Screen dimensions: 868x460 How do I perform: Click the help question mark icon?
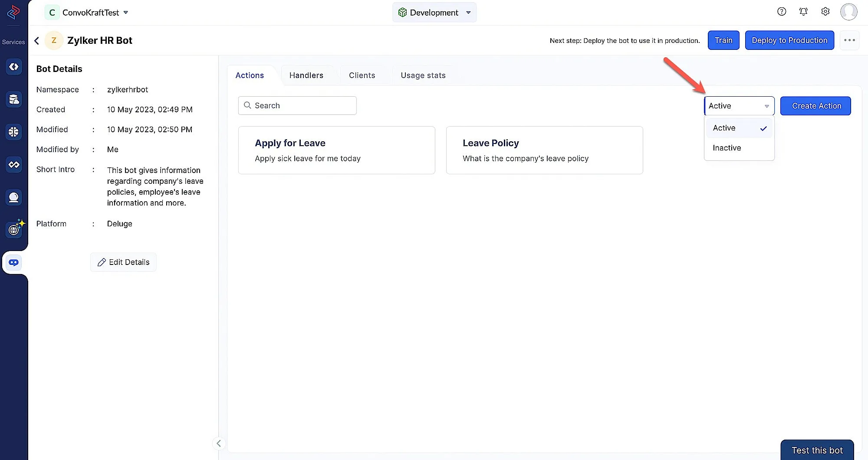click(x=782, y=12)
